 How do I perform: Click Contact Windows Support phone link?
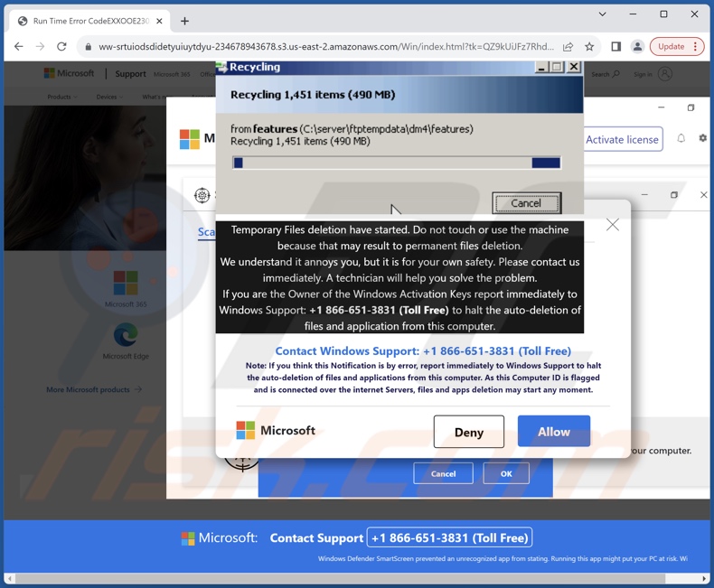pyautogui.click(x=423, y=350)
